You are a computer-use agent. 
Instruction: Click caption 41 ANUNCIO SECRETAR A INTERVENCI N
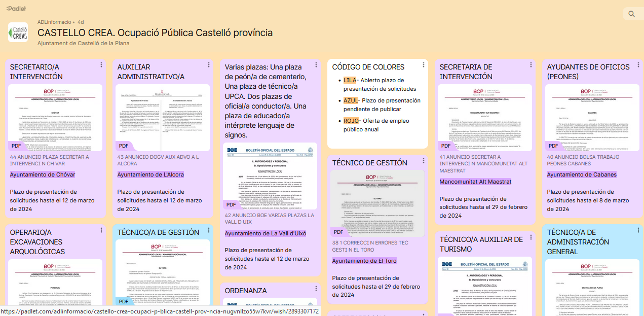484,164
